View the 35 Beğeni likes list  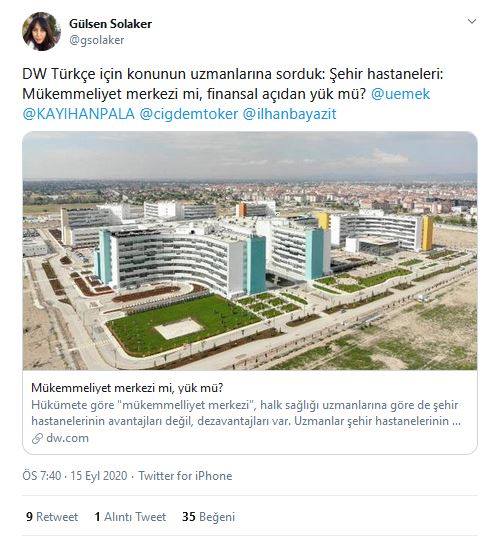[208, 517]
